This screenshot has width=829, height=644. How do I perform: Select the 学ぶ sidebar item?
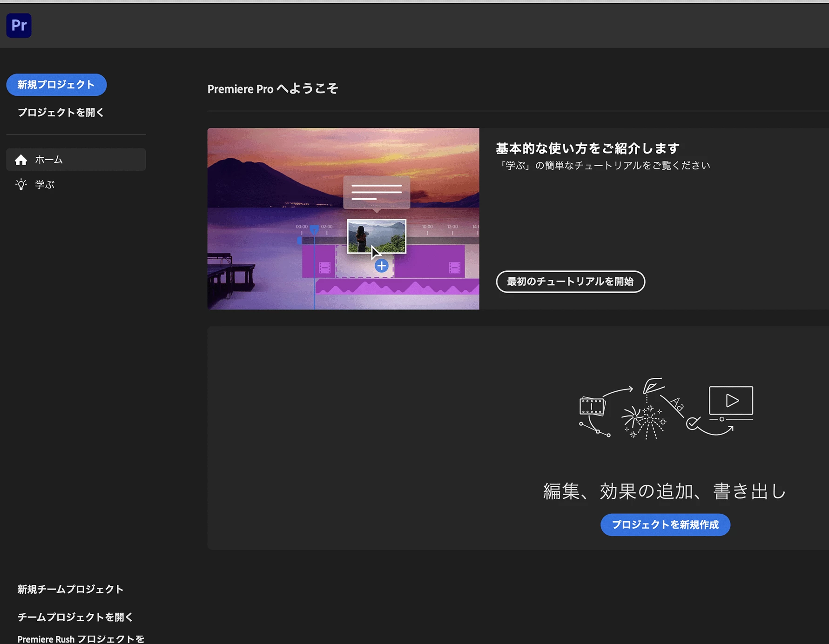coord(76,185)
